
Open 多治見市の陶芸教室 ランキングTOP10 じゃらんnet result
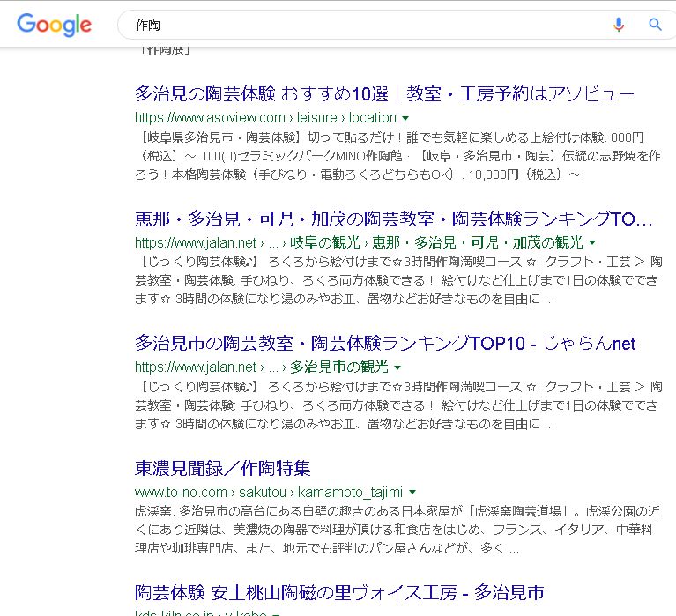385,344
